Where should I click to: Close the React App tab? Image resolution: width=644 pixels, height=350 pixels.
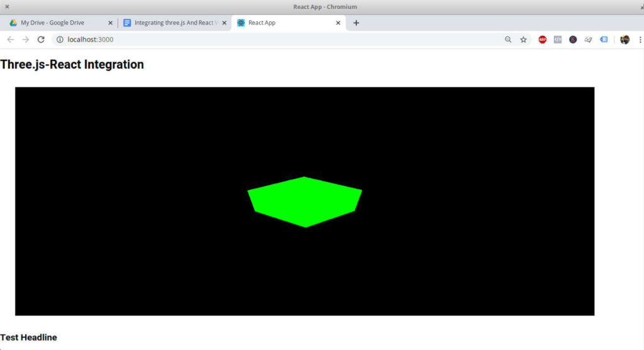tap(338, 23)
